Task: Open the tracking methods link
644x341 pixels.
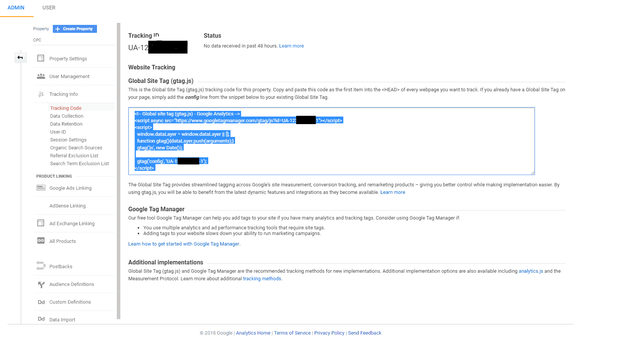Action: click(x=262, y=279)
